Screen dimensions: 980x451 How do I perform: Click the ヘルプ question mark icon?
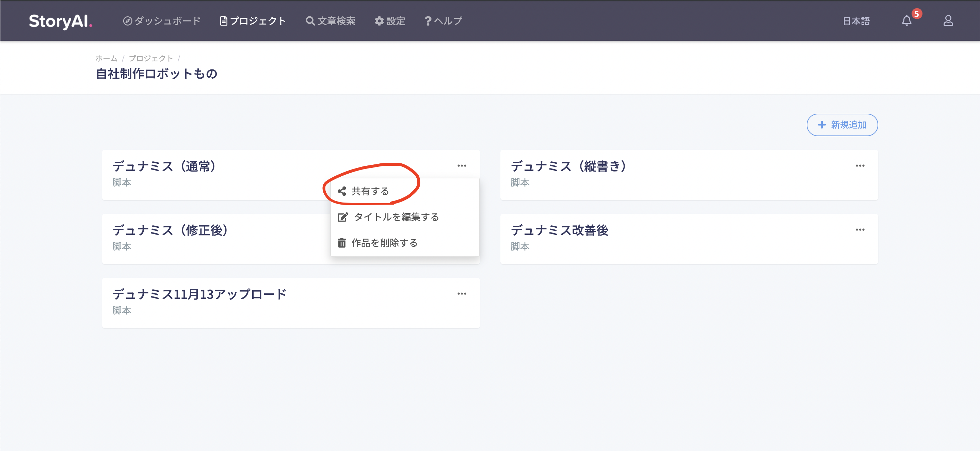[428, 21]
